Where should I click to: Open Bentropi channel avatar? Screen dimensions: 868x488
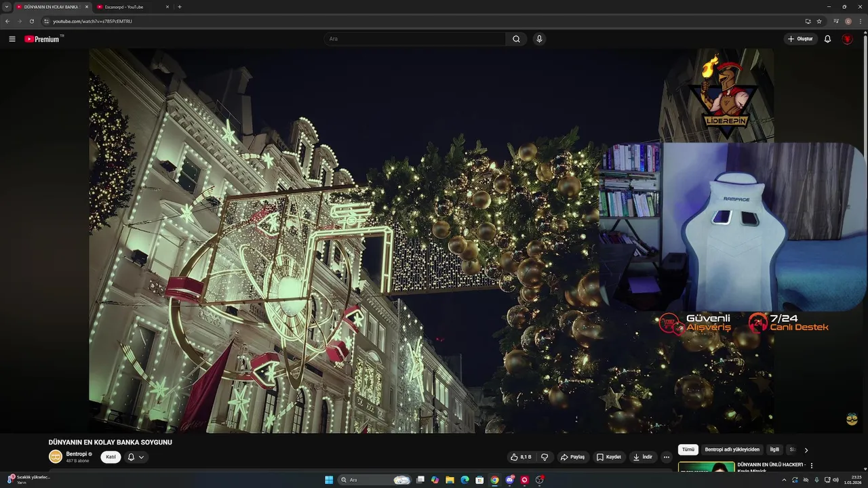coord(56,457)
